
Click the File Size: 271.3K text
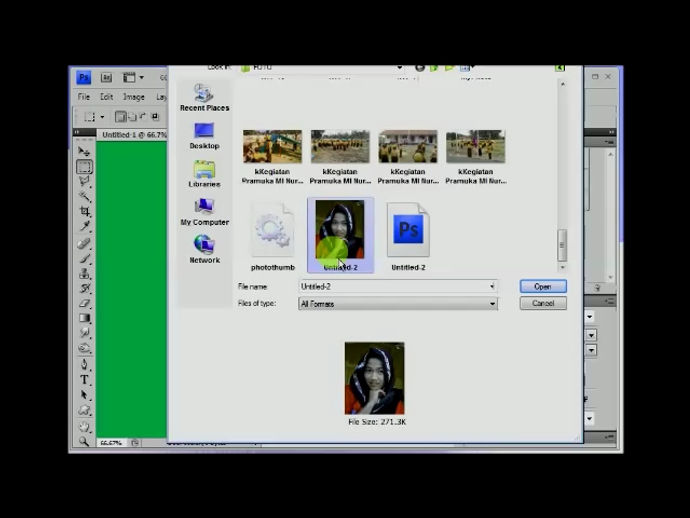pos(377,422)
